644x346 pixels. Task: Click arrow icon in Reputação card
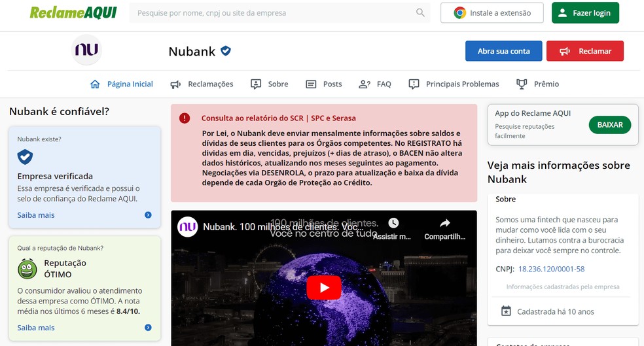tap(149, 328)
